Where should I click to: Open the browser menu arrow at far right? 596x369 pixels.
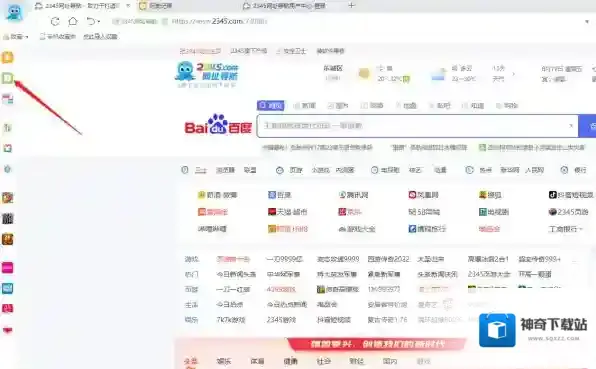click(587, 22)
